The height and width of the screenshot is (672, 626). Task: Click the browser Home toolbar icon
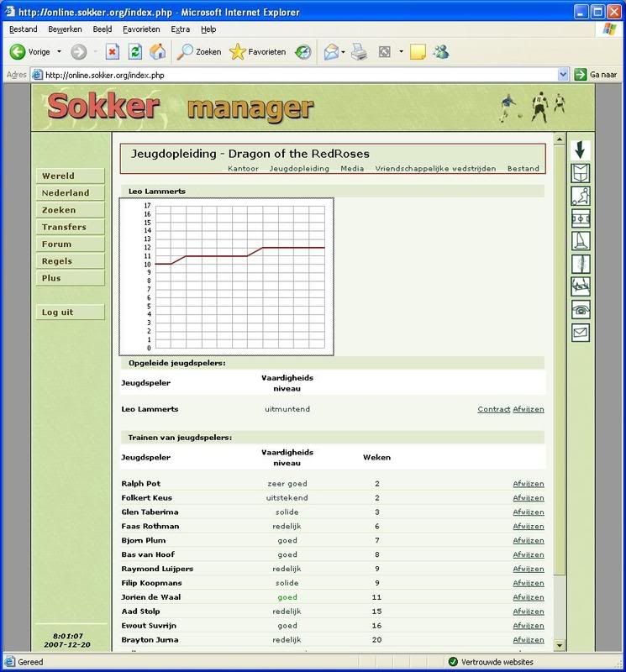(x=157, y=51)
